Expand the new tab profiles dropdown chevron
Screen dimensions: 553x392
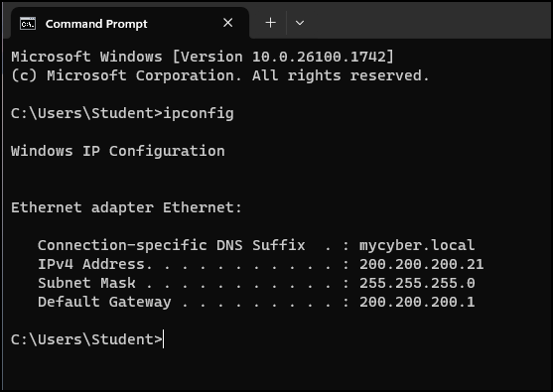300,23
